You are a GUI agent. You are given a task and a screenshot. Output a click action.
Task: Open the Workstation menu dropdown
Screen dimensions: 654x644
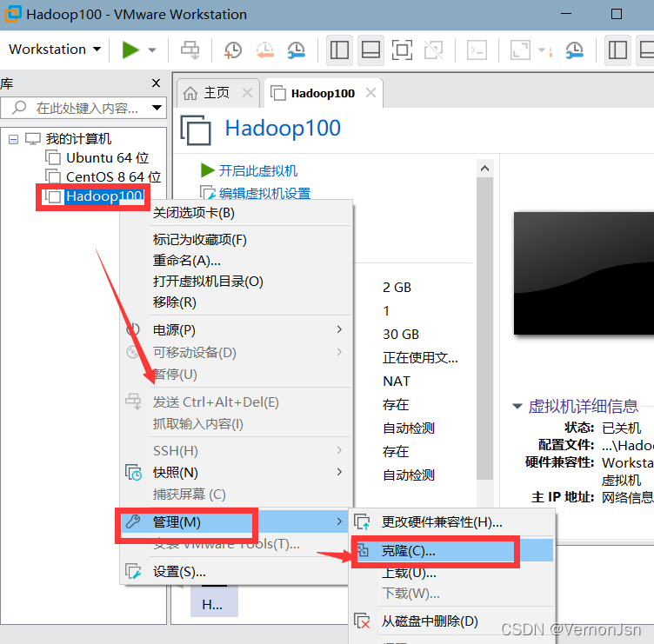[x=55, y=50]
